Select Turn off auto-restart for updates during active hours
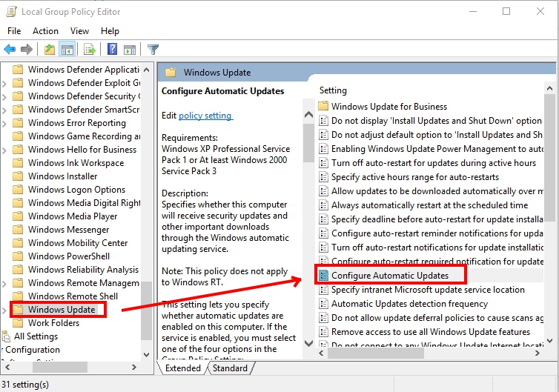 (x=434, y=163)
